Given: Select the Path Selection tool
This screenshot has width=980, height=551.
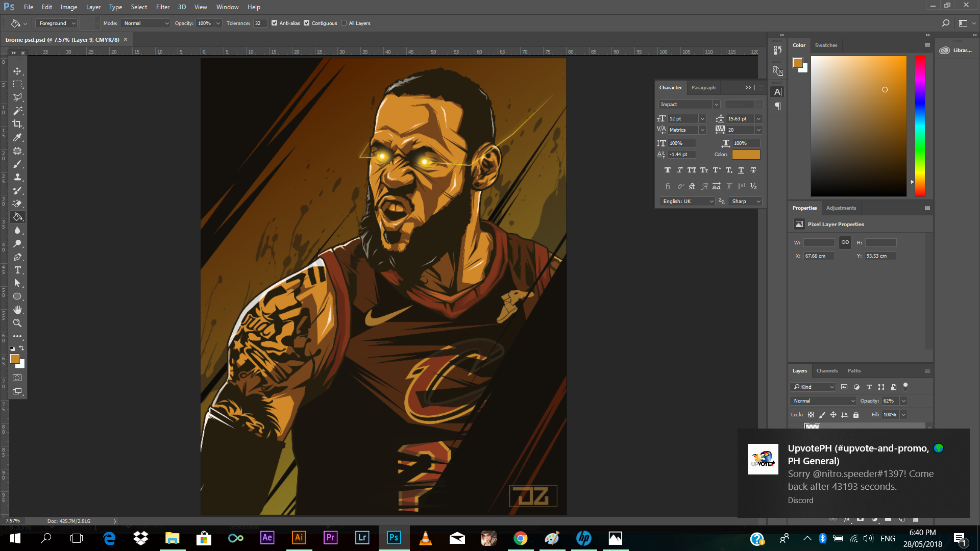Looking at the screenshot, I should pos(17,283).
